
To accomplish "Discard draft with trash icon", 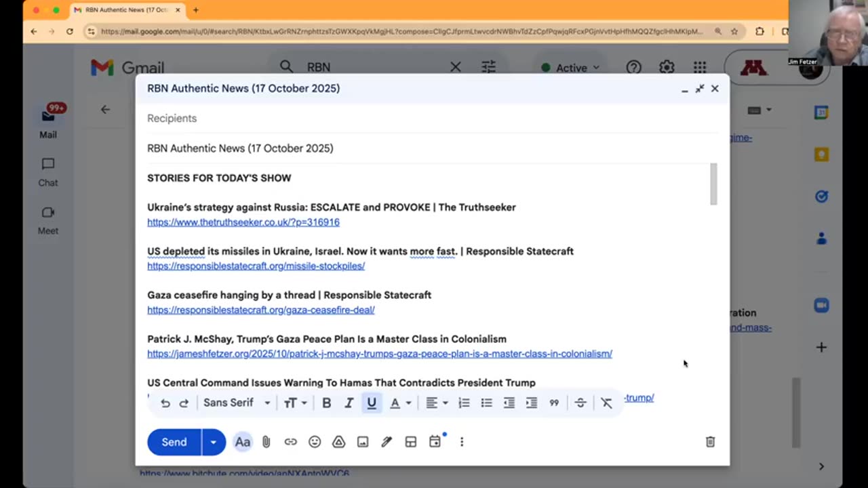I will click(x=710, y=442).
